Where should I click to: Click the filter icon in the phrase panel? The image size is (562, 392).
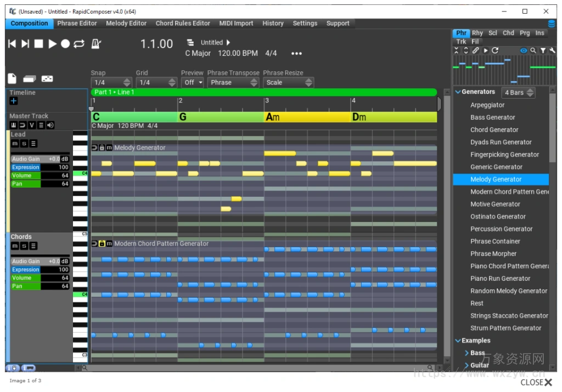click(543, 50)
